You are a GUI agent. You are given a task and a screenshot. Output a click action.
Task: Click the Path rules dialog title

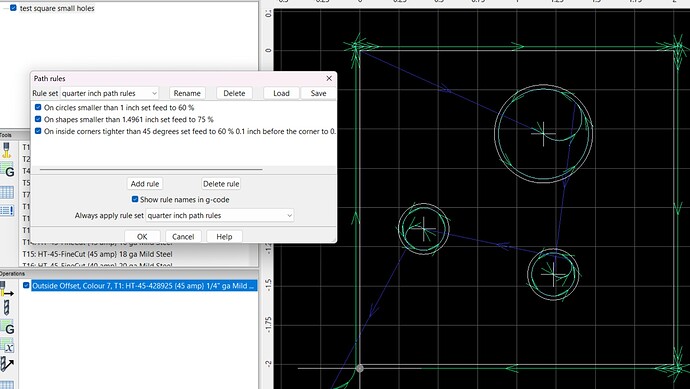click(49, 78)
